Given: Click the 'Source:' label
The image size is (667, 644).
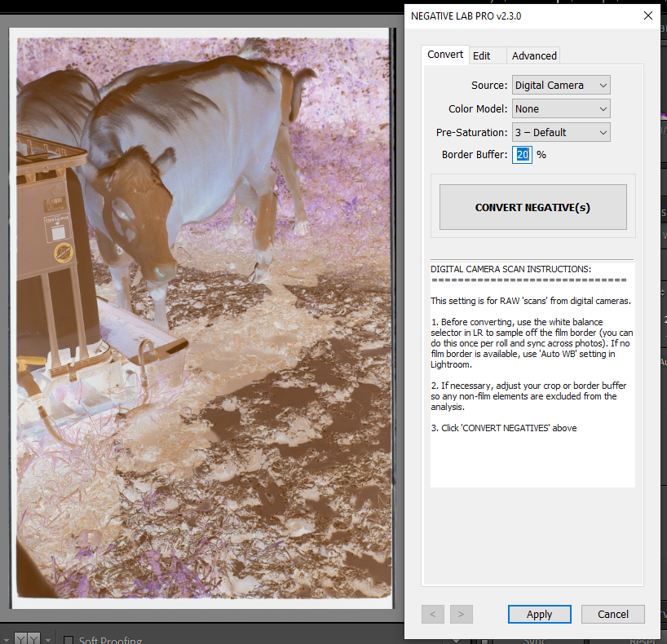Looking at the screenshot, I should [489, 85].
